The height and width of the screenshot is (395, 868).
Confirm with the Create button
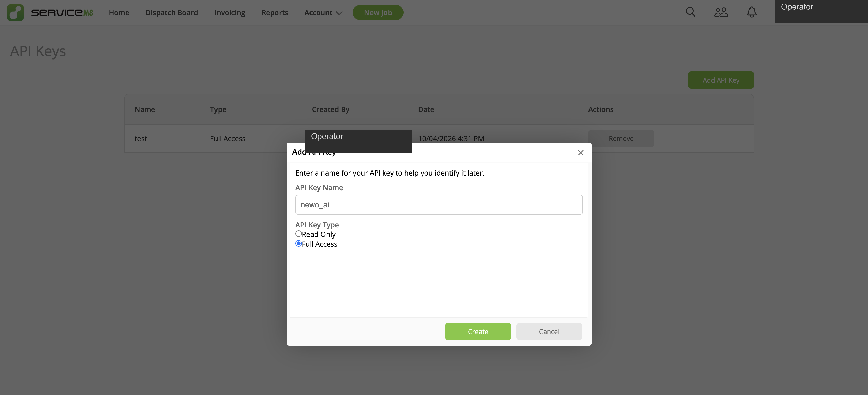click(478, 331)
